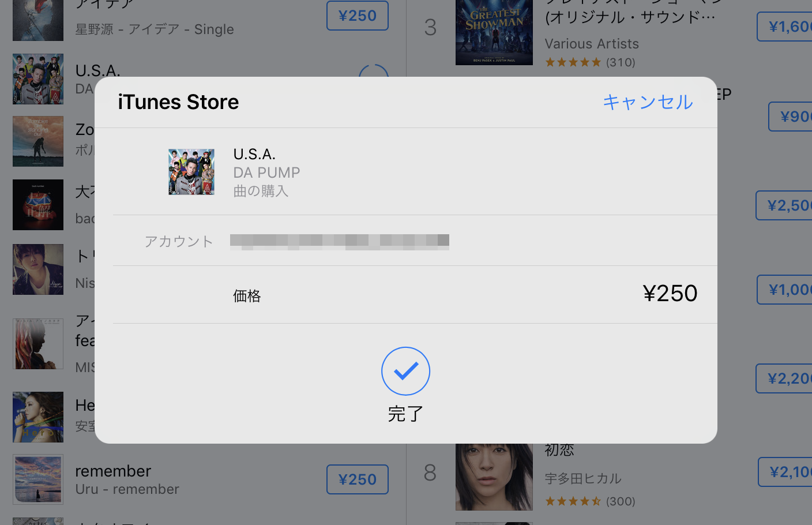Open the star ratings (310) reviews
The image size is (812, 525).
pyautogui.click(x=590, y=62)
